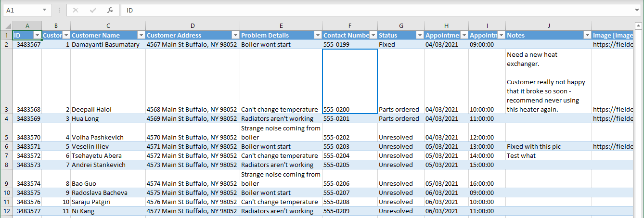Viewport: 644px width, 218px height.
Task: Select Unresolved status for Radoslava Bacheva
Action: [x=401, y=192]
